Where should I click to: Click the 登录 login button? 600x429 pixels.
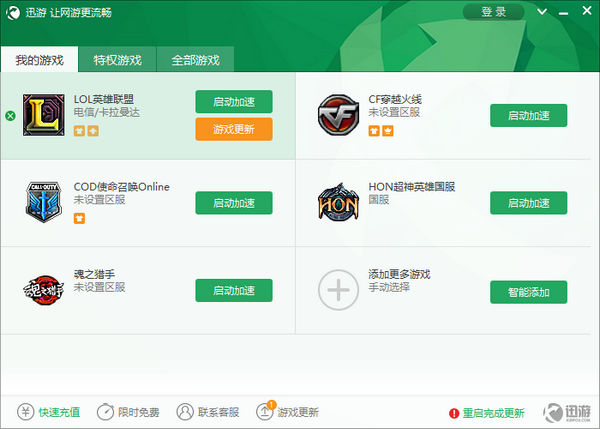coord(494,12)
